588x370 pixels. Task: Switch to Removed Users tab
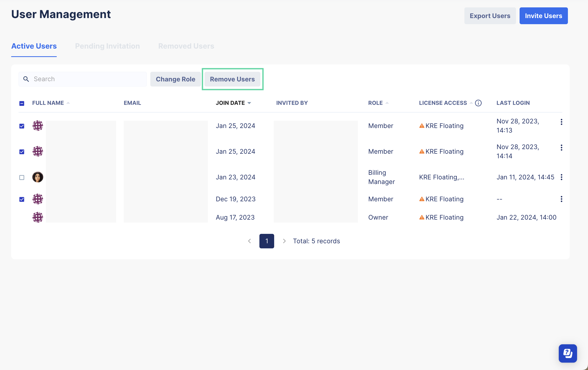point(186,46)
